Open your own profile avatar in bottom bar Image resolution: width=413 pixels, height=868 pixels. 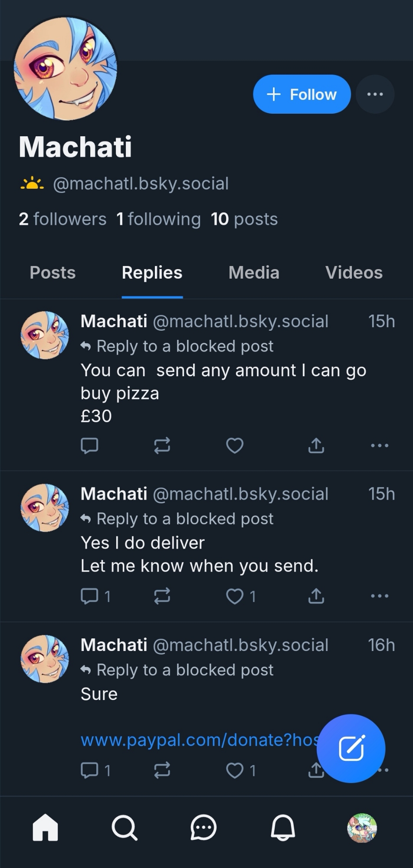point(362,828)
